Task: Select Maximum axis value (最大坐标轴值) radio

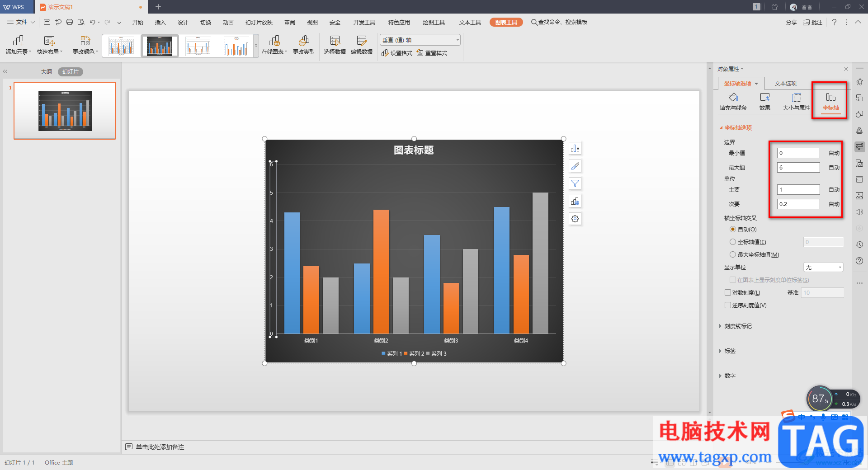Action: point(733,254)
